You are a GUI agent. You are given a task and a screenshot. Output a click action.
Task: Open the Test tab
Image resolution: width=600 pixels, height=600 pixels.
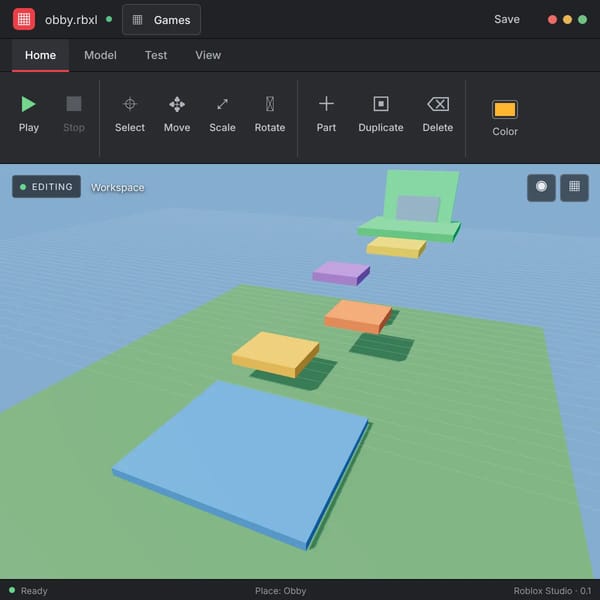156,55
